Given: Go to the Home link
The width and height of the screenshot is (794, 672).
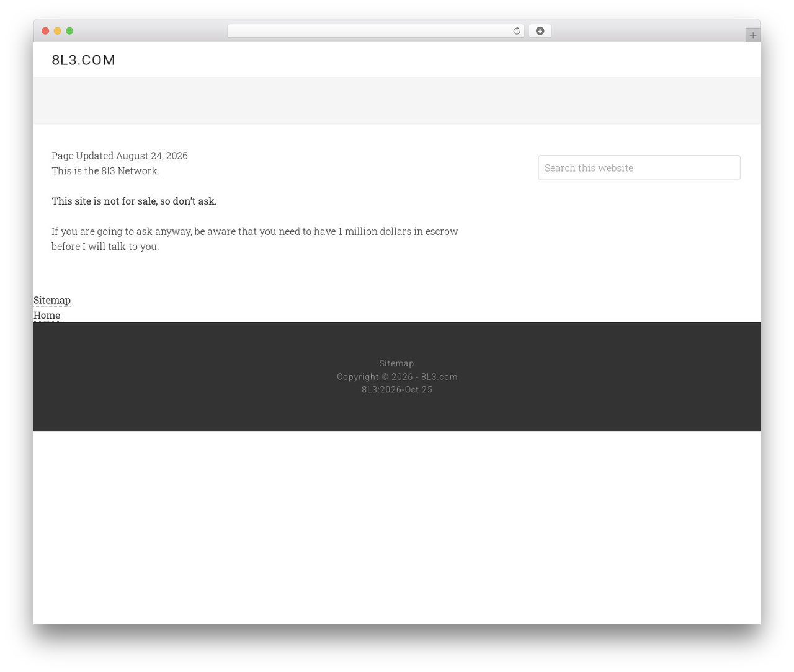Looking at the screenshot, I should (x=47, y=315).
